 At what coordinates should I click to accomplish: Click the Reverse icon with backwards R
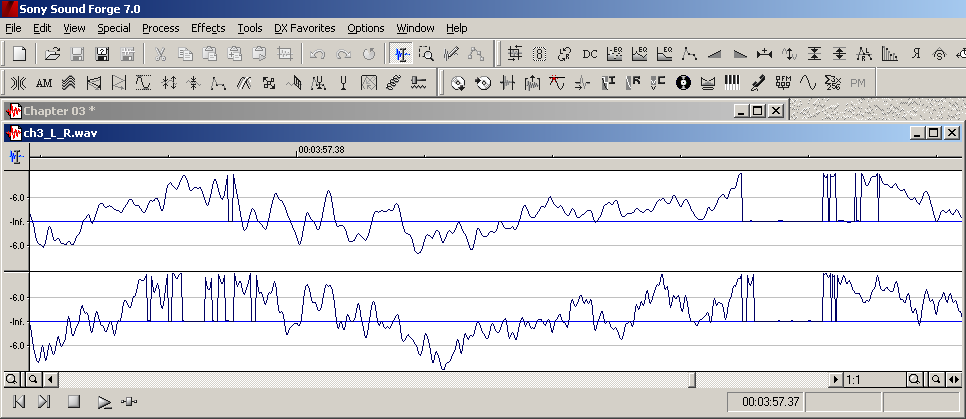[915, 53]
